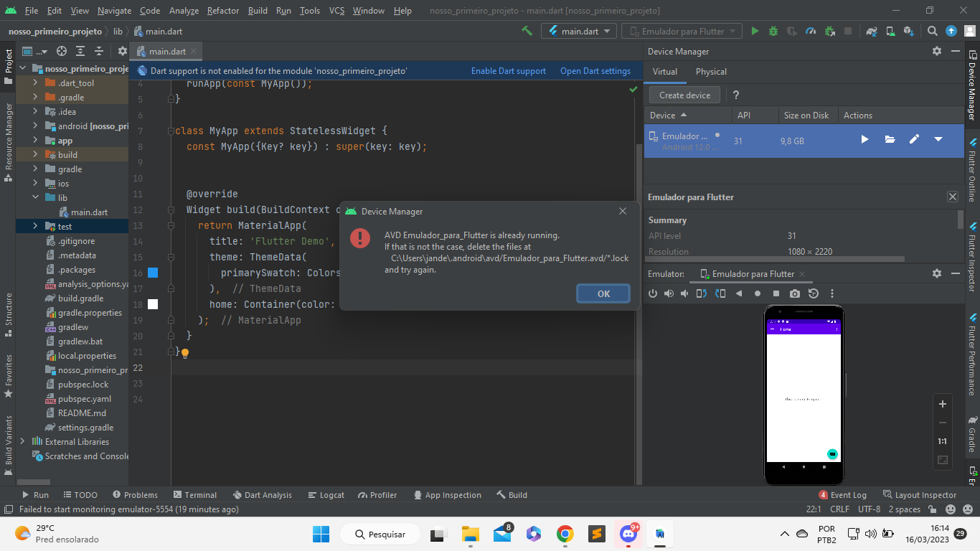Image resolution: width=980 pixels, height=551 pixels.
Task: Click the Profile speedometer icon
Action: point(811,31)
